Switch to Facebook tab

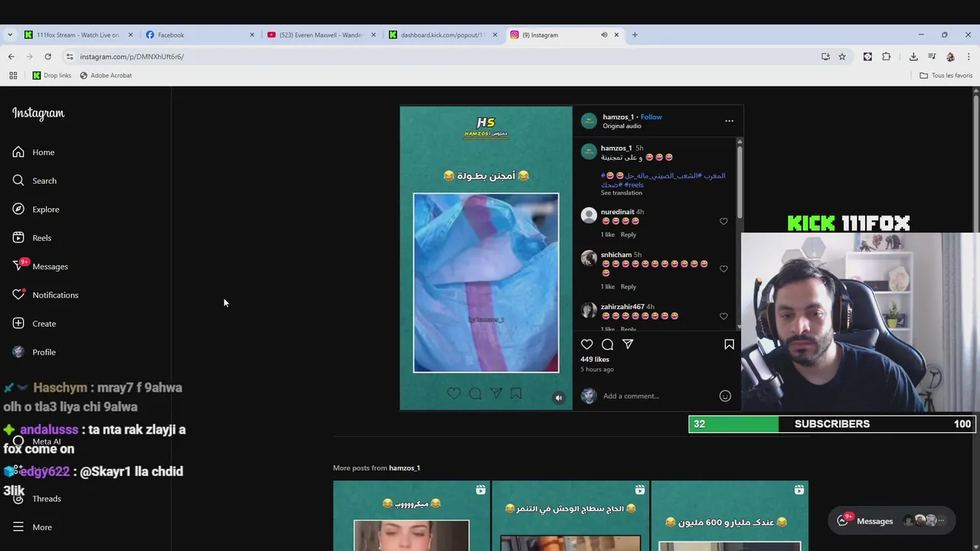tap(199, 34)
